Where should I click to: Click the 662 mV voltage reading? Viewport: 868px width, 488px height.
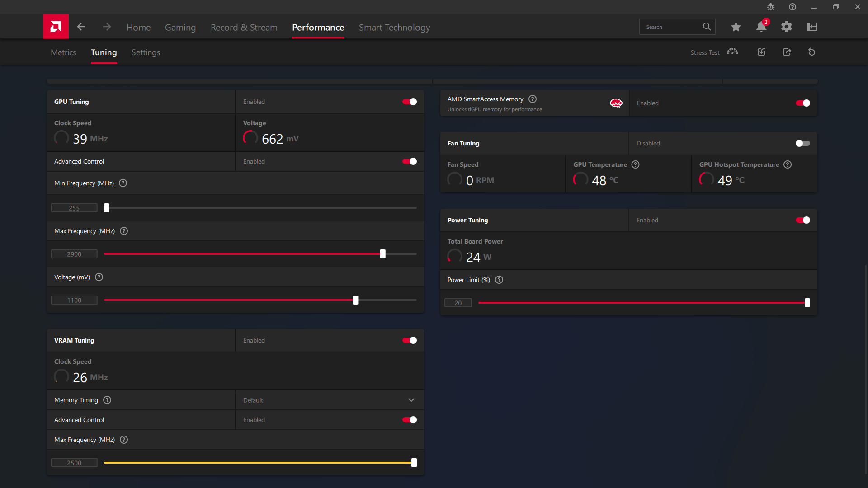coord(280,139)
